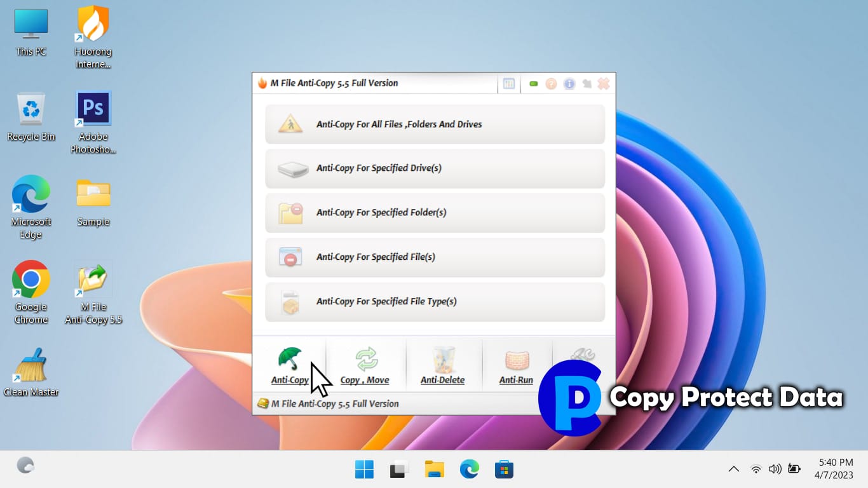This screenshot has height=488, width=868.
Task: Select the Sample folder on desktop
Action: pyautogui.click(x=93, y=203)
